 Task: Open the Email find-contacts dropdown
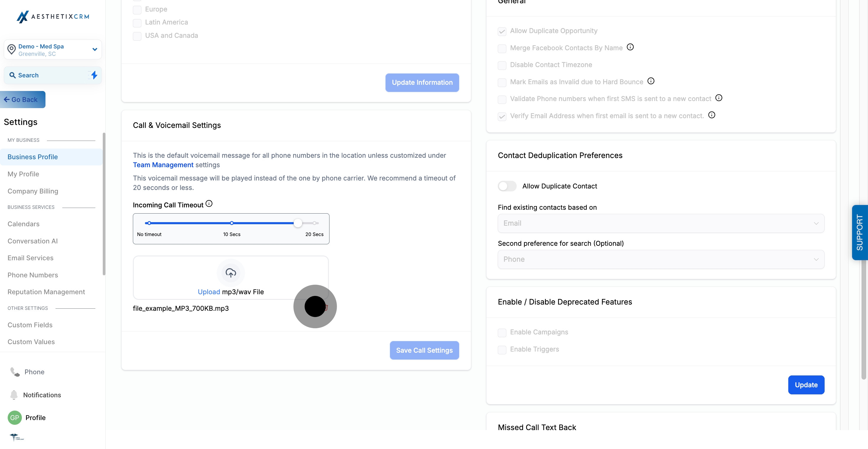660,223
